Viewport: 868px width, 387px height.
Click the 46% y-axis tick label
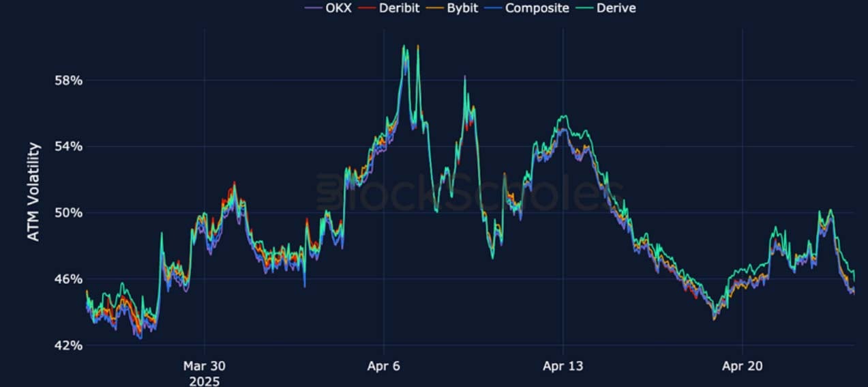point(68,279)
